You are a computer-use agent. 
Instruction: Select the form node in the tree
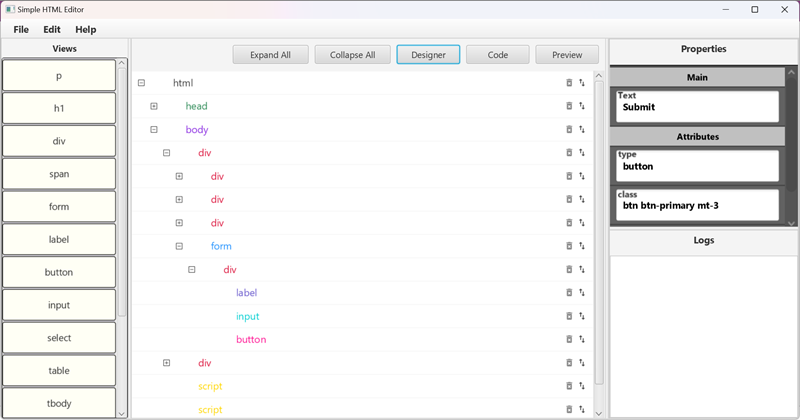click(221, 246)
